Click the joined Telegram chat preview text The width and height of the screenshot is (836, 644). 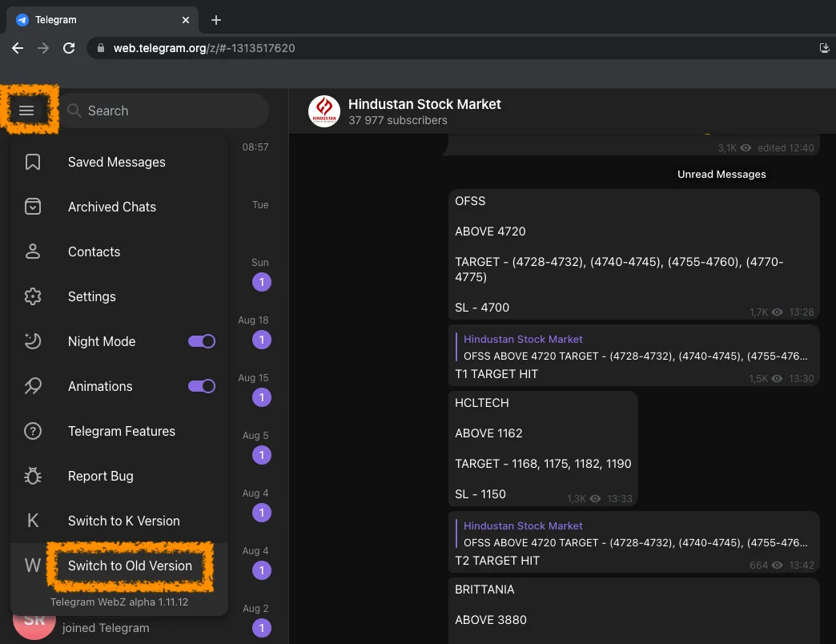click(x=106, y=628)
